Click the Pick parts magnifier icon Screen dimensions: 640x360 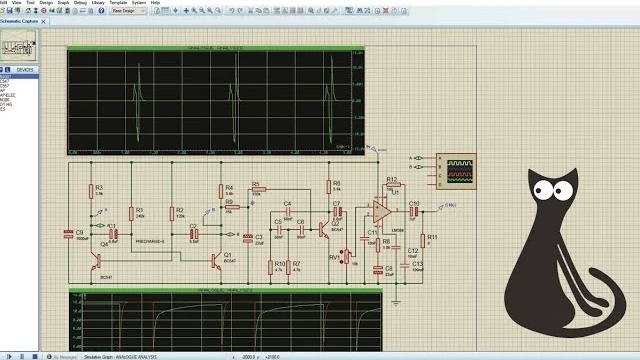coord(311,11)
